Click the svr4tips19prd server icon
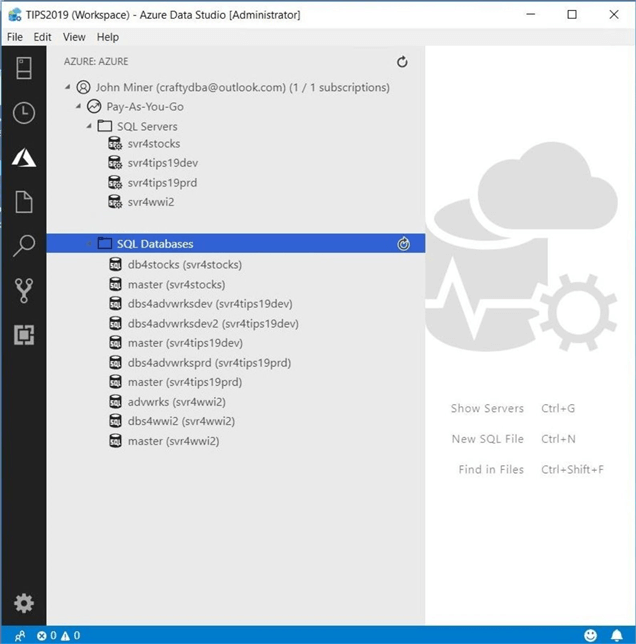The height and width of the screenshot is (644, 636). (x=115, y=183)
